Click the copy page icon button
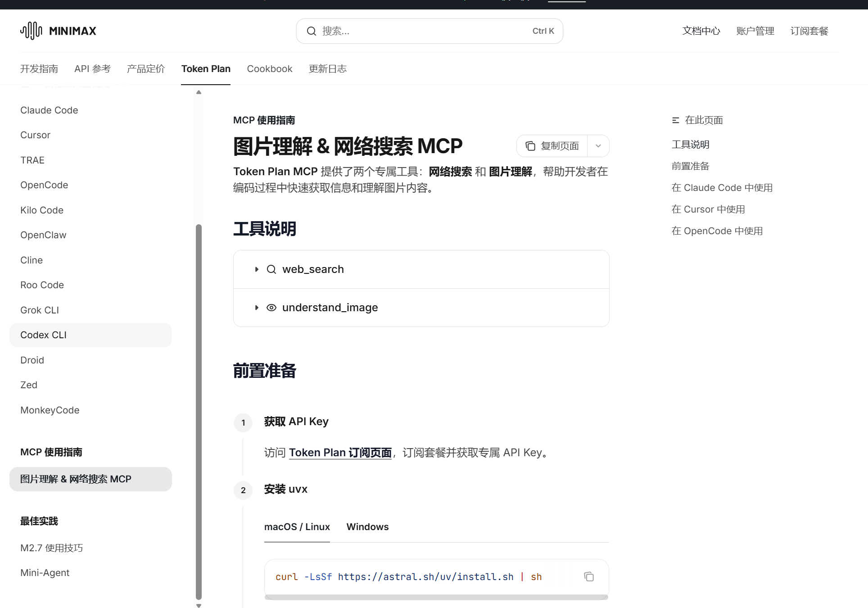Image resolution: width=868 pixels, height=608 pixels. [x=530, y=146]
